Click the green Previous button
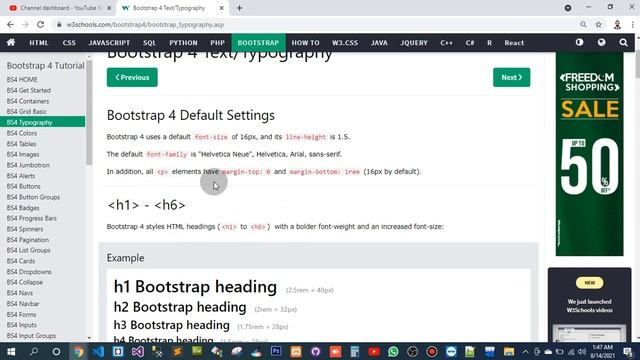Viewport: 640px width, 360px height. 132,77
